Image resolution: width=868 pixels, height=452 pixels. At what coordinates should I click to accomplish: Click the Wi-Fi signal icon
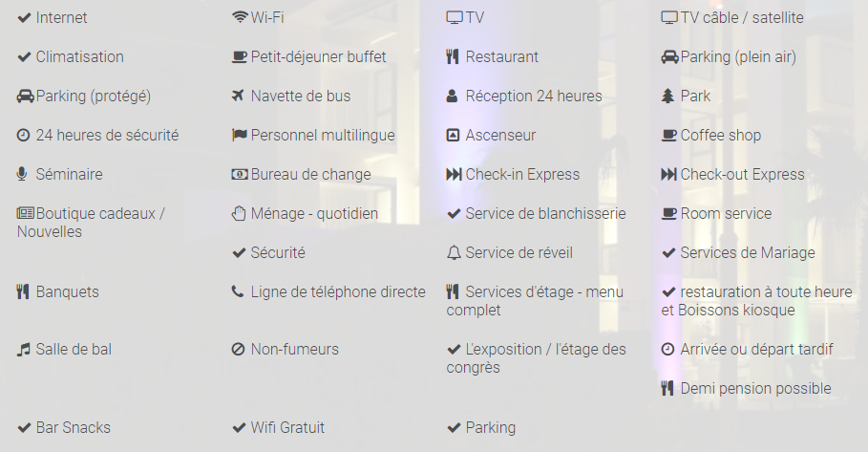point(240,17)
